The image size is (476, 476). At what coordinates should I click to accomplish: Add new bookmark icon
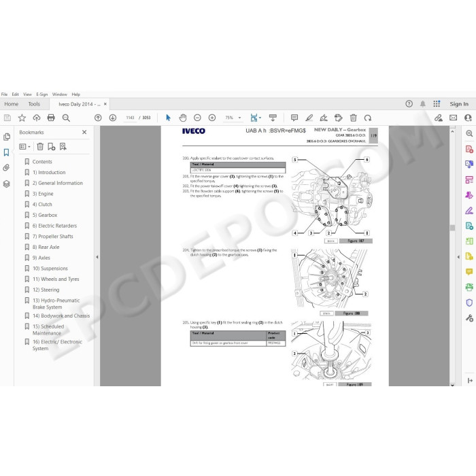(51, 147)
